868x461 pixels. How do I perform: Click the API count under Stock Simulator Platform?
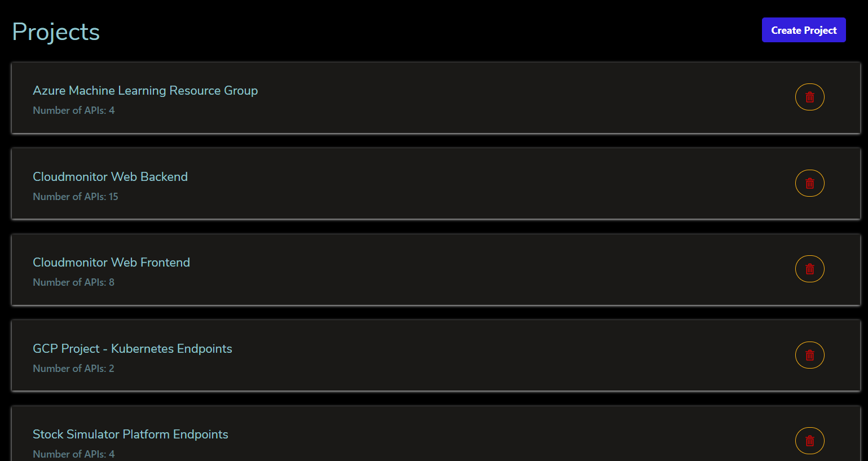coord(74,454)
